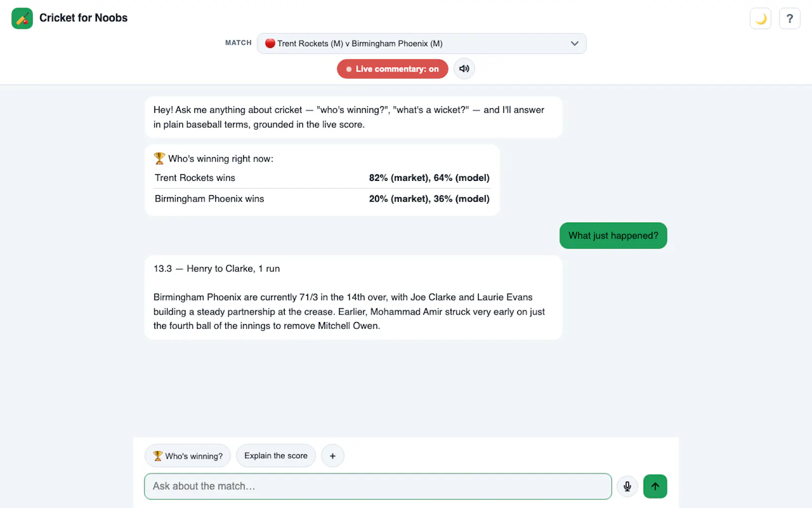
Task: Click the 'Birmingham Phoenix wins' row label
Action: 209,199
